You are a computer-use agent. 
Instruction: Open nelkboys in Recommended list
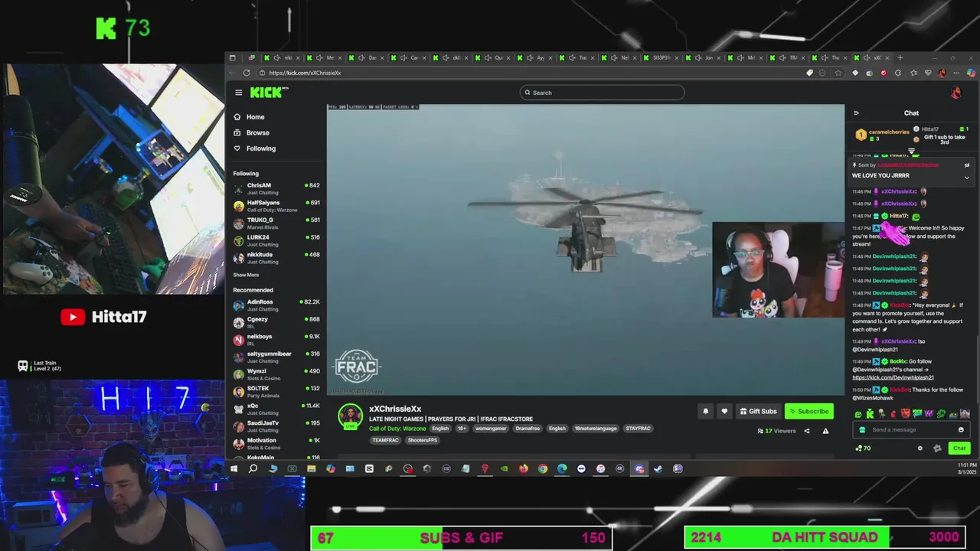click(x=276, y=340)
